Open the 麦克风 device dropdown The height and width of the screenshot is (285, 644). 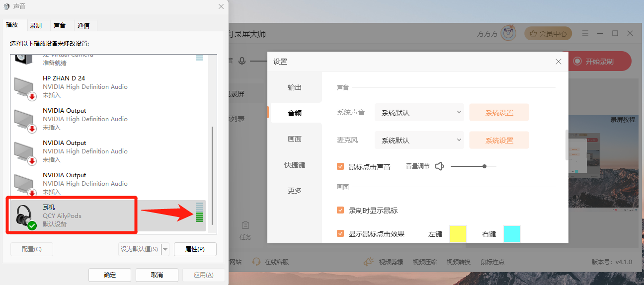click(419, 141)
